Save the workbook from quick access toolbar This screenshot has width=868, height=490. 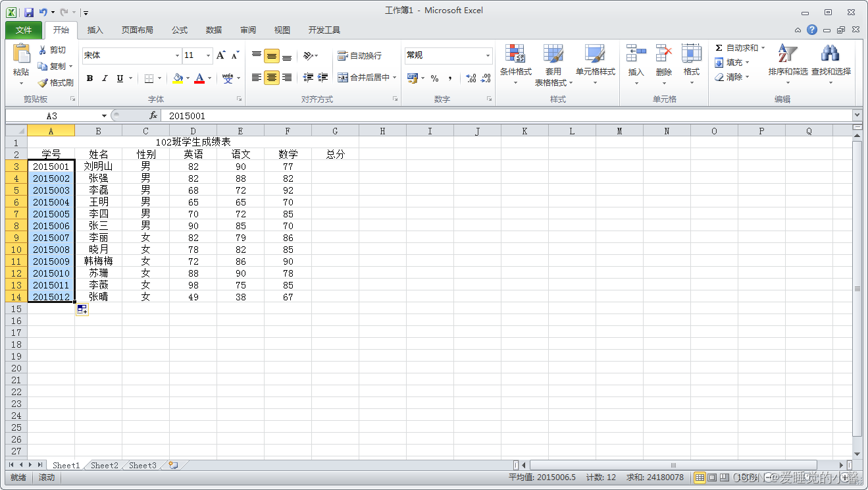pos(29,12)
